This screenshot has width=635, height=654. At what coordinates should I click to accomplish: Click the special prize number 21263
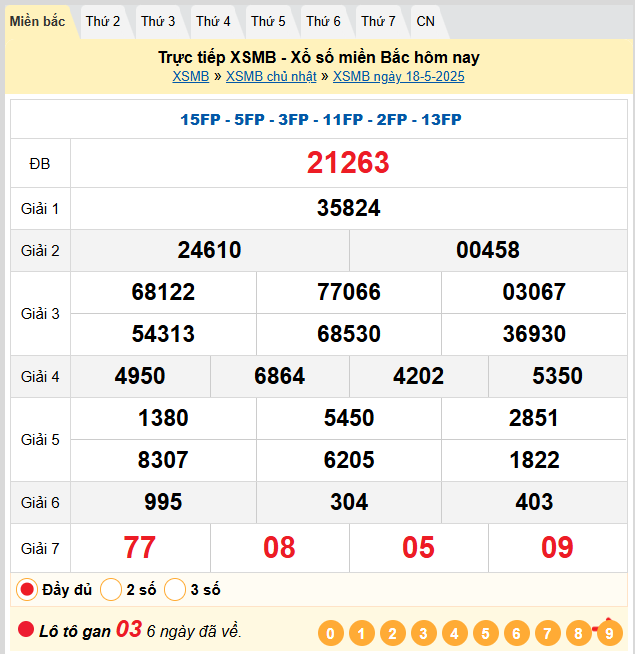[348, 163]
